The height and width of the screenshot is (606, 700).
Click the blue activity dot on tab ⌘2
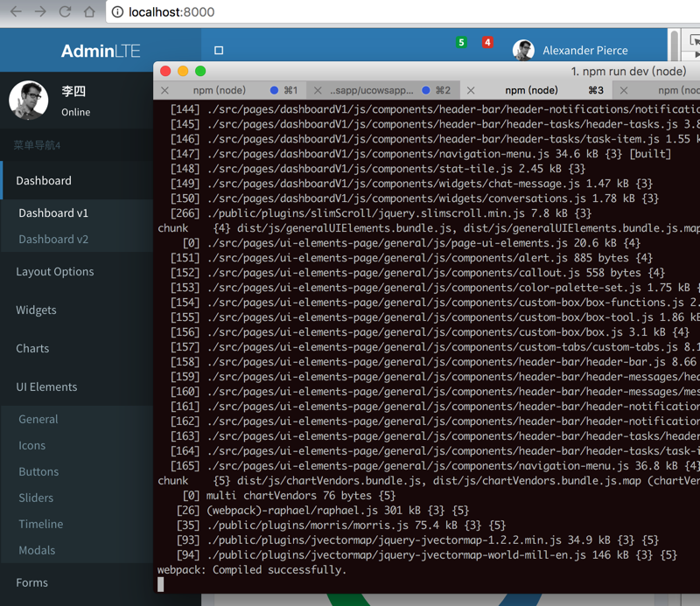point(426,90)
